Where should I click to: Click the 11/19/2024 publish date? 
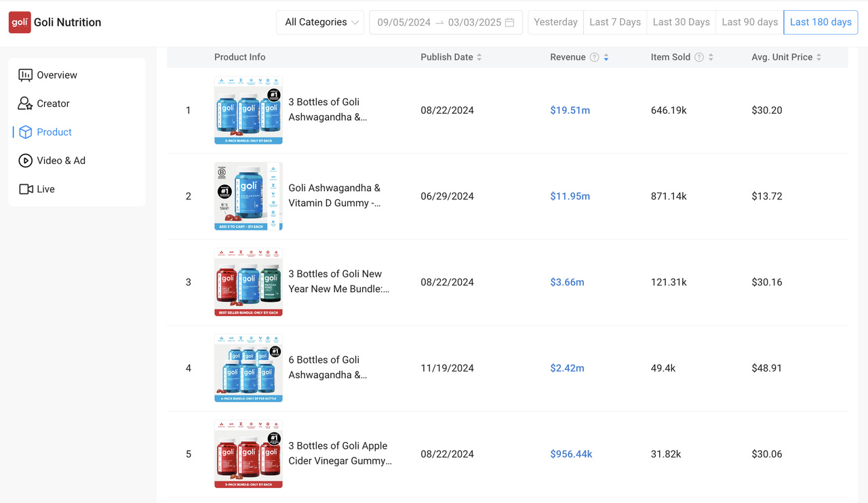point(448,368)
